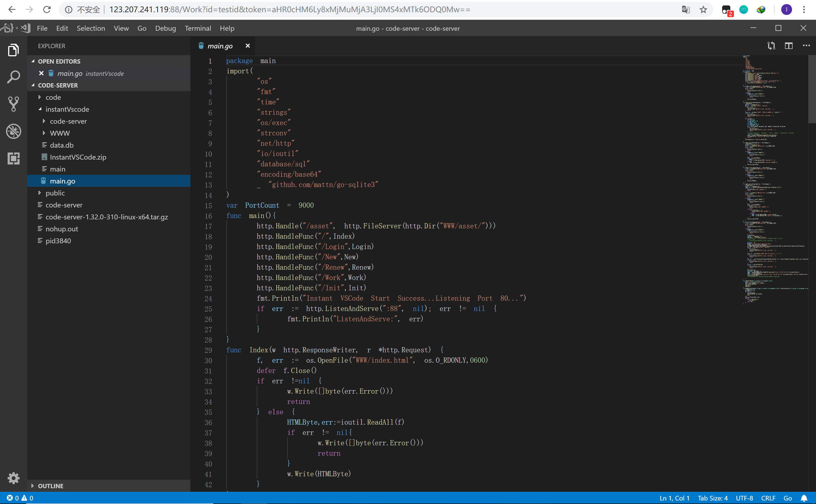Expand the code folder
The width and height of the screenshot is (816, 504).
pyautogui.click(x=53, y=97)
